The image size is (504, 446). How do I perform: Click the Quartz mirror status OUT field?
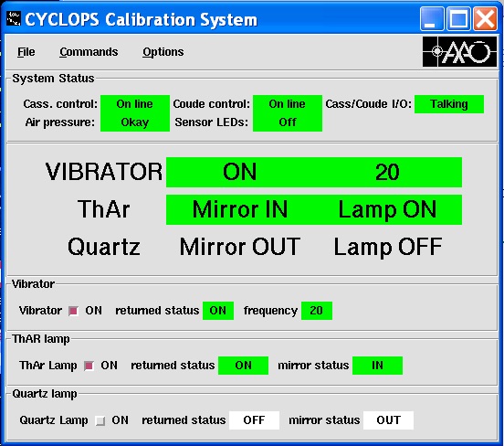point(388,420)
